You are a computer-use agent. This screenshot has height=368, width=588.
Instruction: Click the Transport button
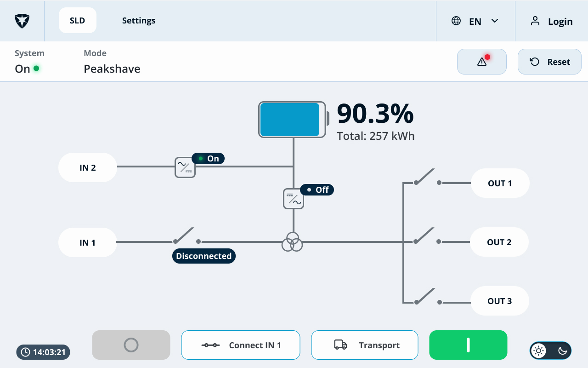click(x=365, y=345)
